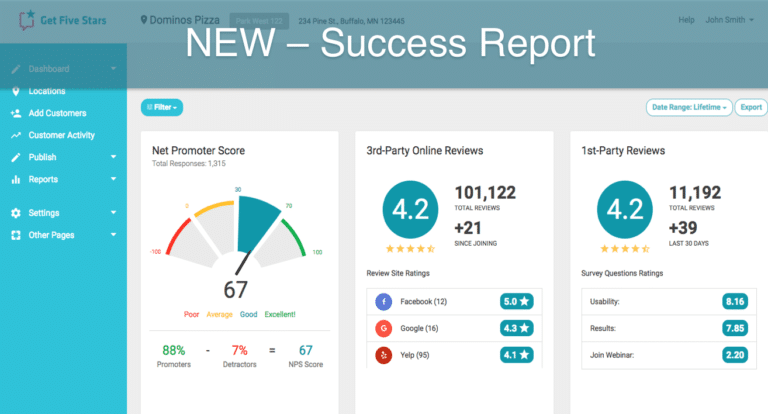Expand the Settings submenu arrow
768x414 pixels.
113,213
